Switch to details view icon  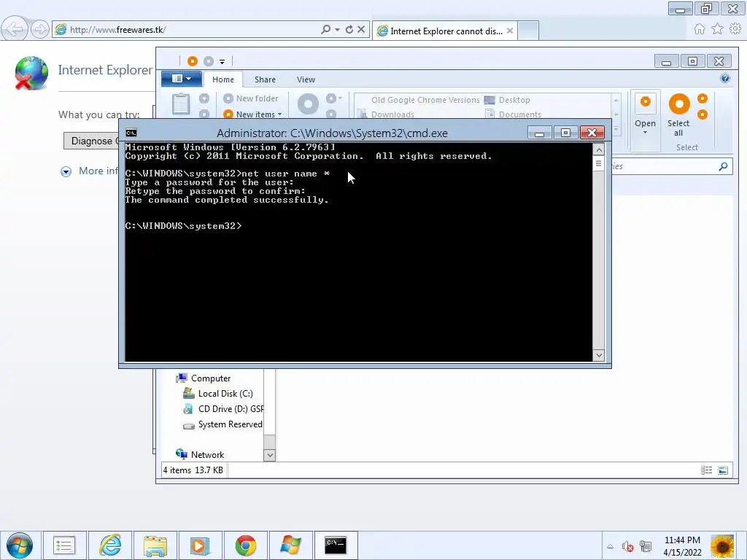click(706, 470)
